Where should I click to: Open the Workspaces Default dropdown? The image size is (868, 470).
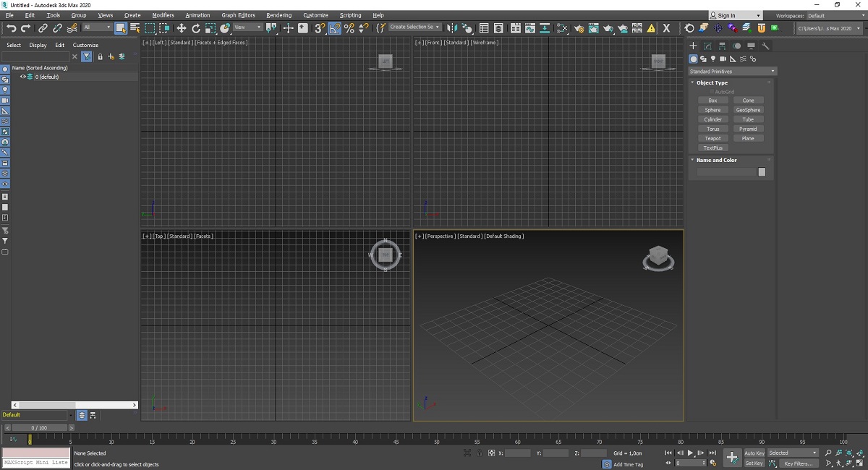(834, 15)
